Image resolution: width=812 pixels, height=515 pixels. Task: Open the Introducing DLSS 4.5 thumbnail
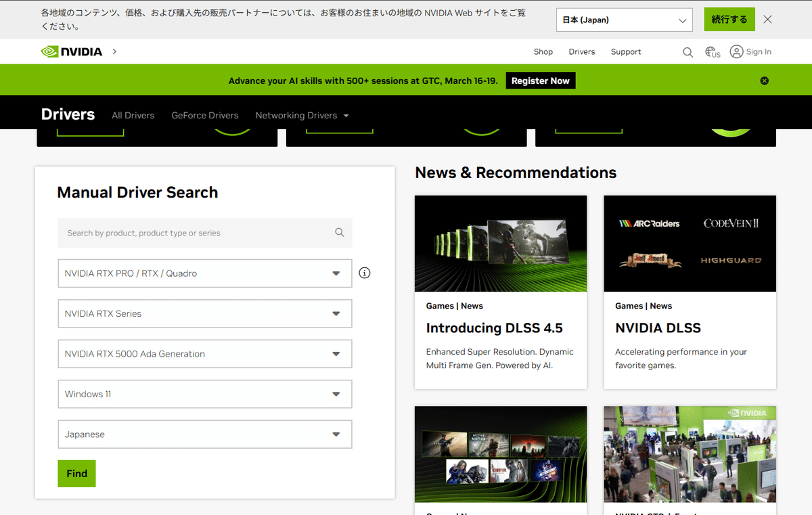pyautogui.click(x=501, y=244)
